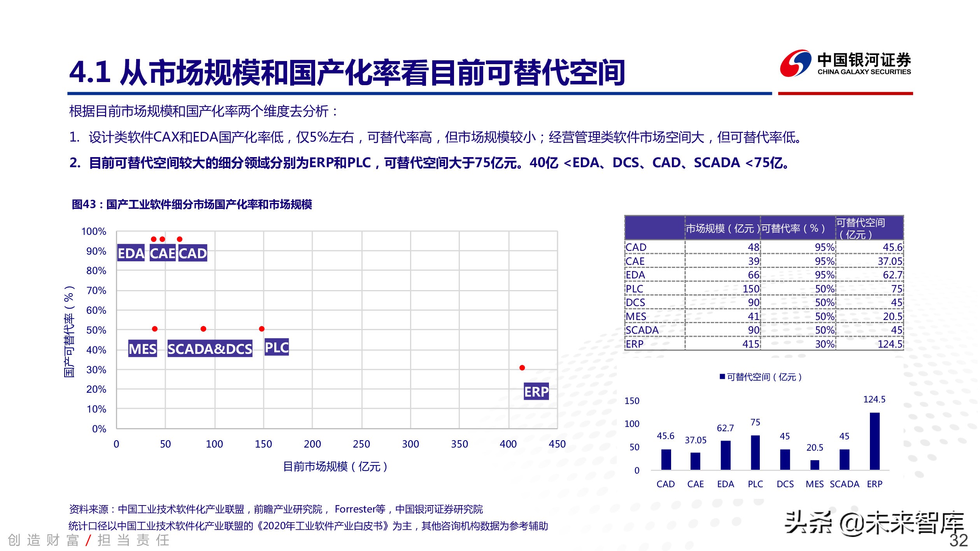Click the DCS axis label in the bar chart
The width and height of the screenshot is (980, 551).
coord(785,484)
